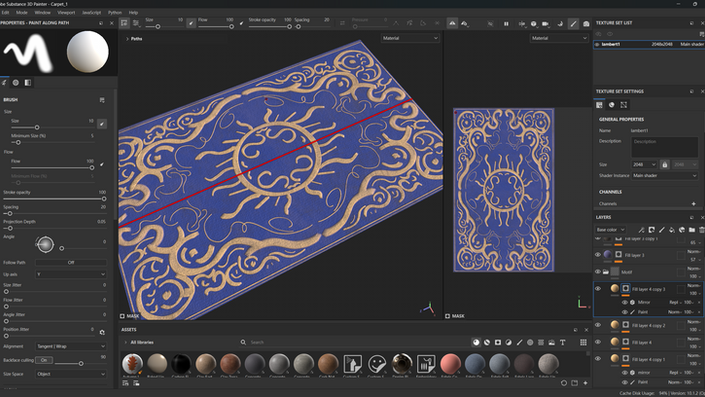Add a fill layer in Layers toolbar
The height and width of the screenshot is (397, 705).
click(672, 230)
